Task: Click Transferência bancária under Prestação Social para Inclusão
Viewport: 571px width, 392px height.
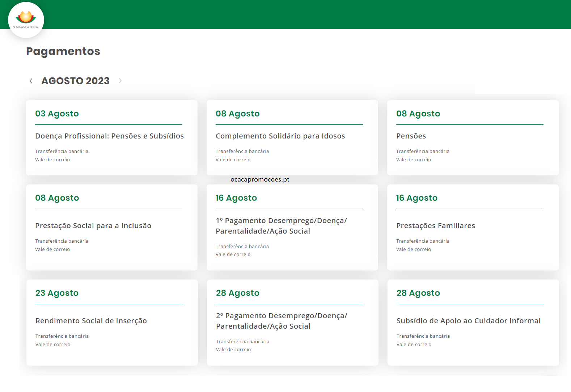Action: (62, 241)
